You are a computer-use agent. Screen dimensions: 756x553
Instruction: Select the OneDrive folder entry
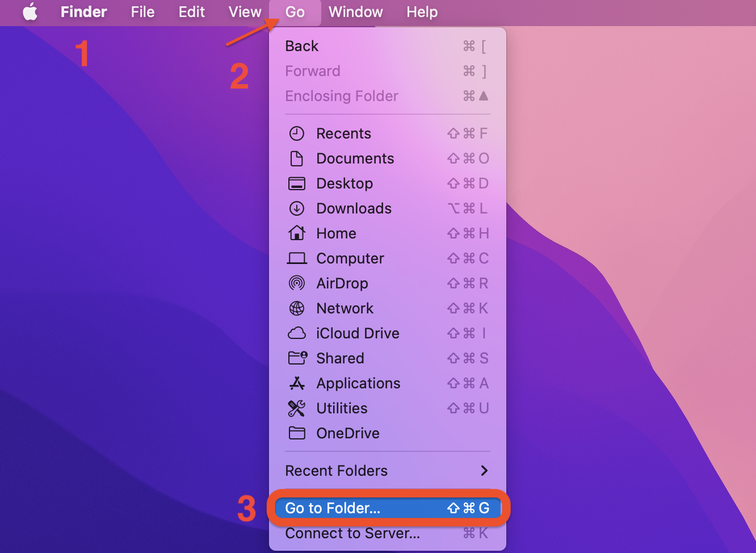point(347,433)
